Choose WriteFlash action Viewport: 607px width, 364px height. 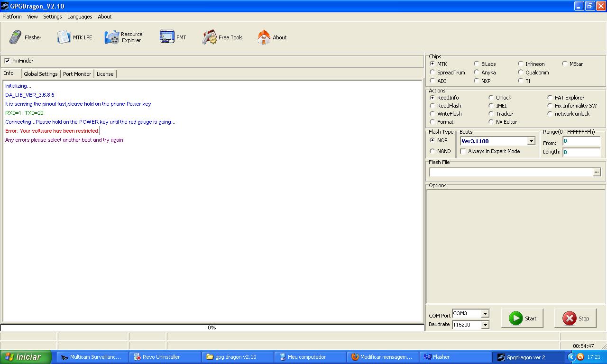tap(432, 114)
